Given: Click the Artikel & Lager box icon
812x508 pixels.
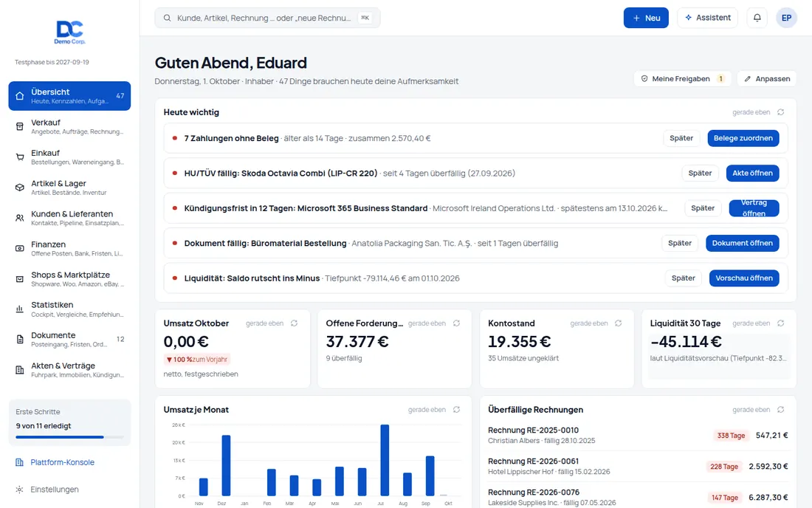Looking at the screenshot, I should click(x=20, y=188).
